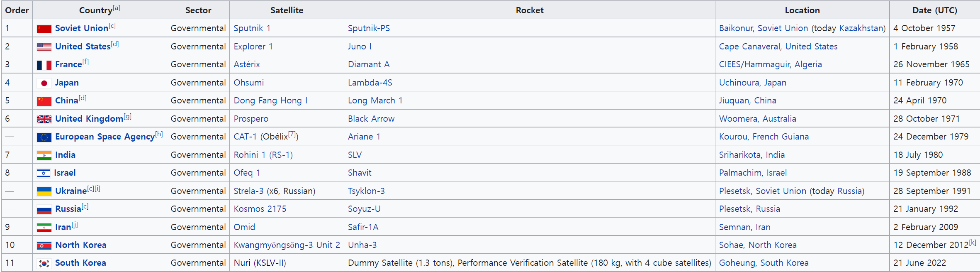Open the Kourou, French Guiana location link
This screenshot has width=980, height=272.
[x=764, y=137]
